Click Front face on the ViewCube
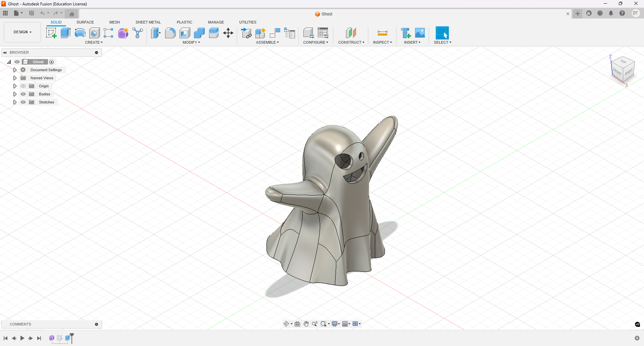This screenshot has height=346, width=644. coord(617,72)
